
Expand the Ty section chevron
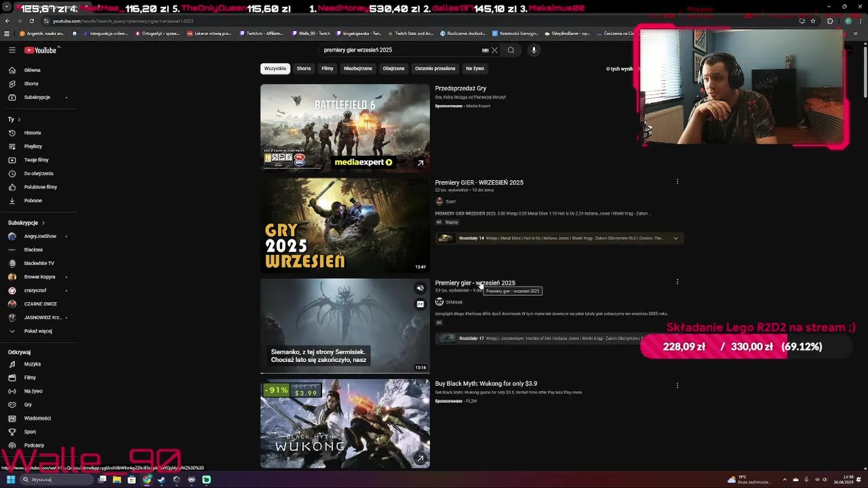(19, 119)
